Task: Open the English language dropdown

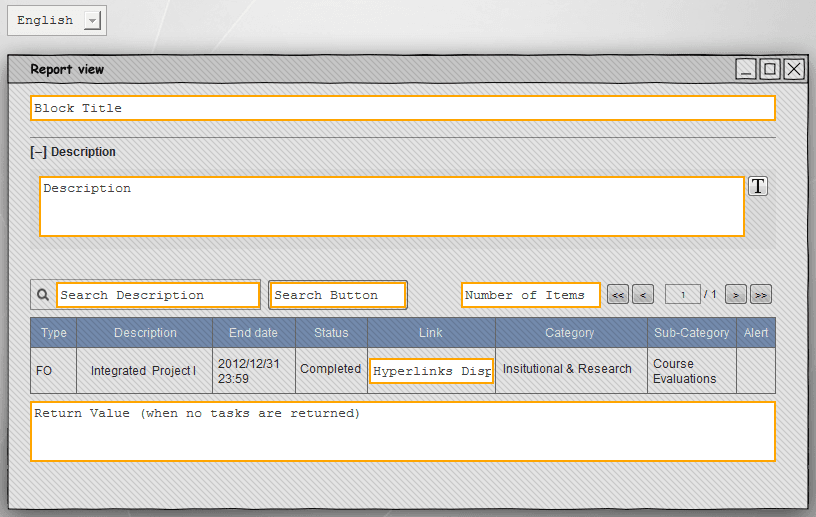Action: click(x=57, y=20)
